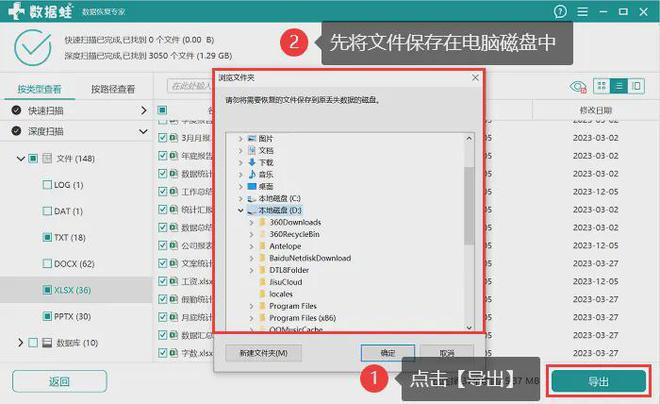
Task: Expand the 快速扫描 section
Action: pyautogui.click(x=144, y=109)
